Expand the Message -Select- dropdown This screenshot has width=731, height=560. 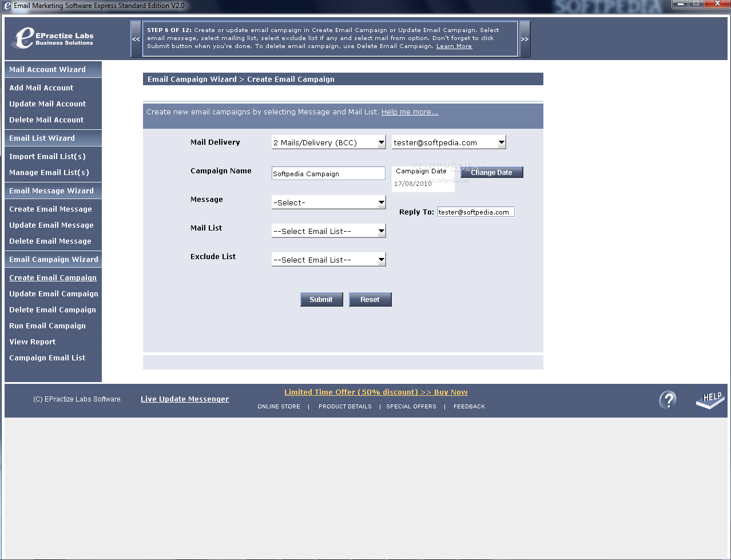[x=329, y=202]
